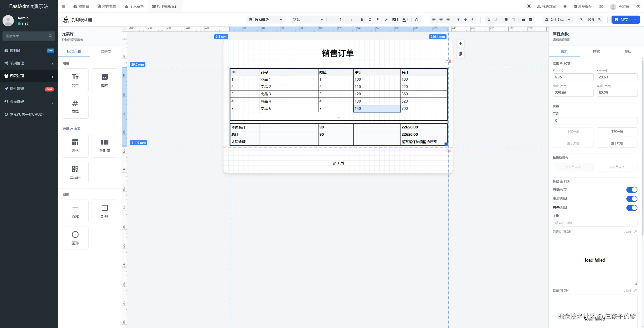Click the 合并单元格 merge cells button
Viewport: 644px width, 328px height.
pos(573,167)
